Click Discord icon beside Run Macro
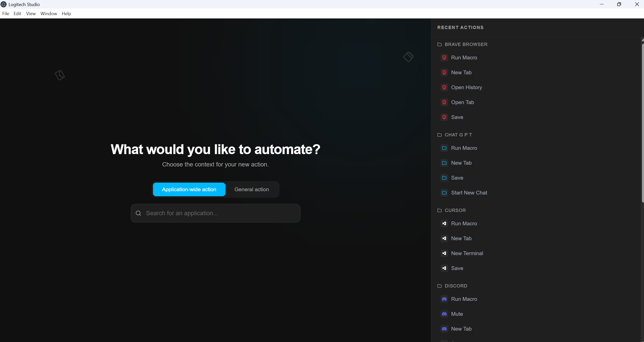This screenshot has height=342, width=644. (x=444, y=299)
